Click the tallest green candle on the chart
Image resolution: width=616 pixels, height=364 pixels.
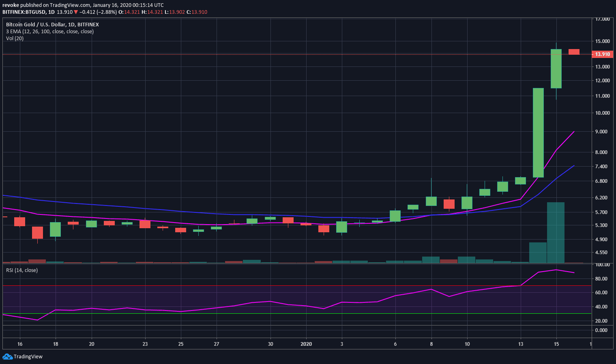click(x=538, y=133)
